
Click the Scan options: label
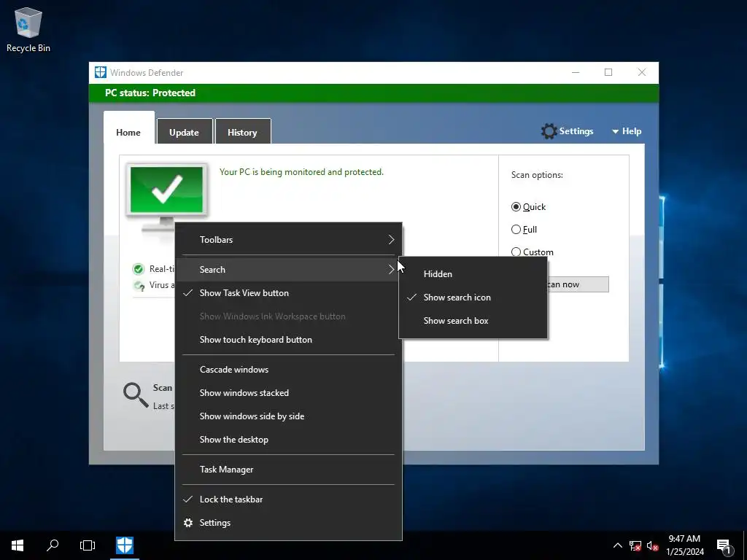537,175
